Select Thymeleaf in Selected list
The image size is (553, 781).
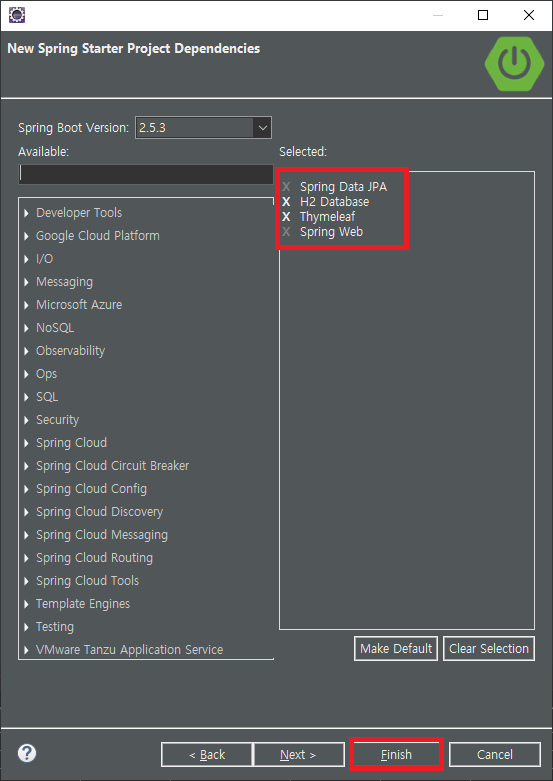pos(327,217)
